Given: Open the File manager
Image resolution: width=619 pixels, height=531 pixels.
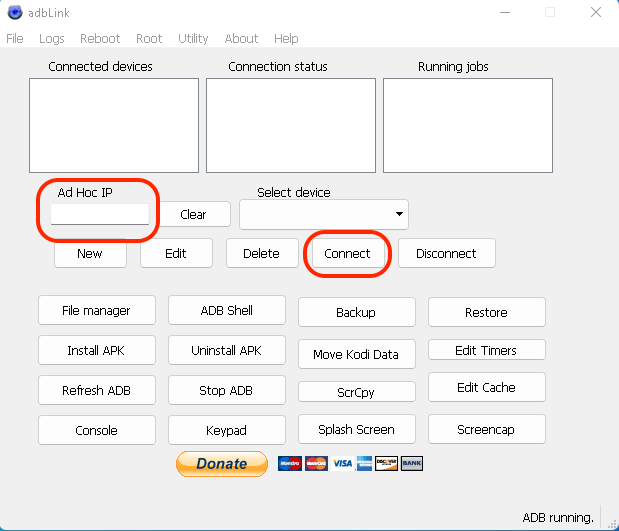Looking at the screenshot, I should (x=96, y=311).
